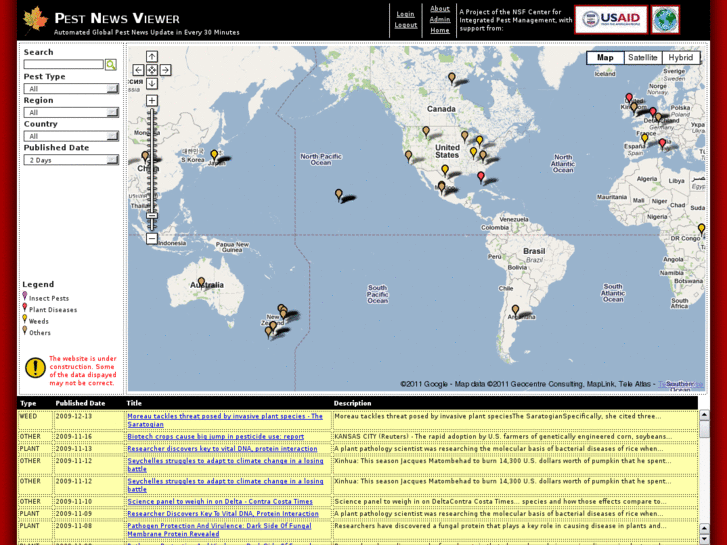727x545 pixels.
Task: Click the Others legend entry
Action: (x=36, y=332)
